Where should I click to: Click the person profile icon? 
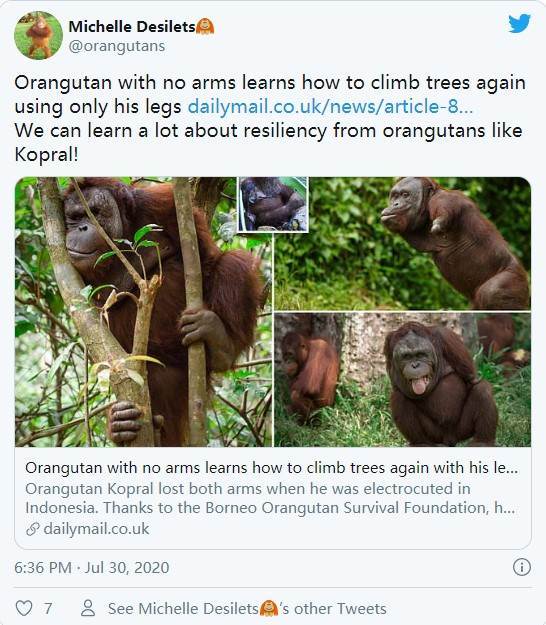[x=88, y=608]
